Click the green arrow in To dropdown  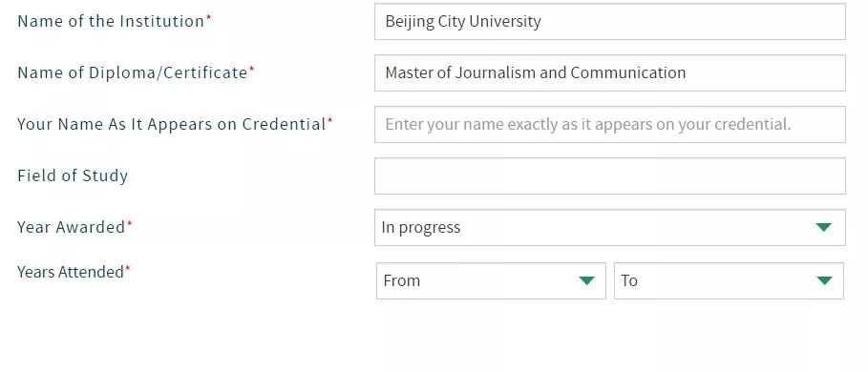(824, 281)
